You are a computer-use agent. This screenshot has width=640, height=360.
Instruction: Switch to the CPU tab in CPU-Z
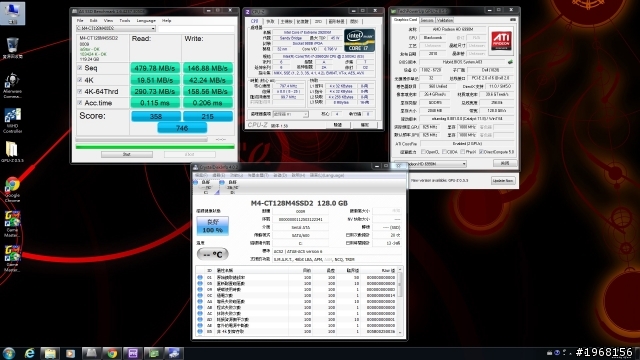[x=254, y=21]
